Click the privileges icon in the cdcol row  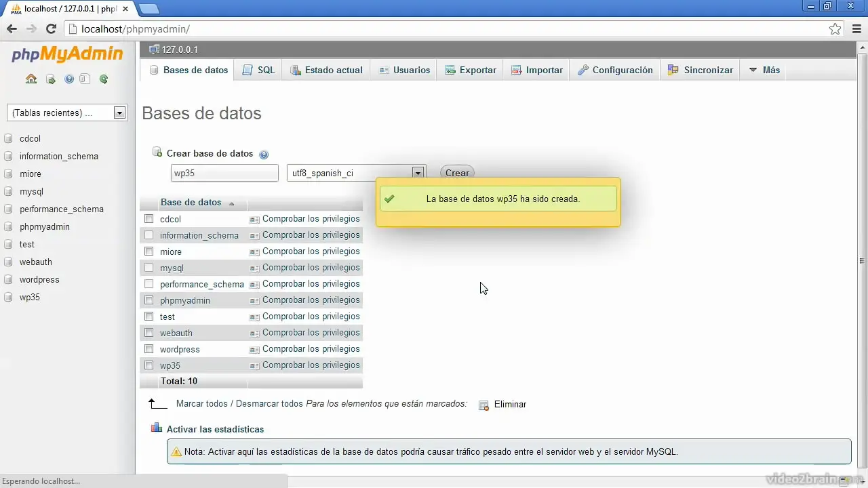tap(254, 220)
